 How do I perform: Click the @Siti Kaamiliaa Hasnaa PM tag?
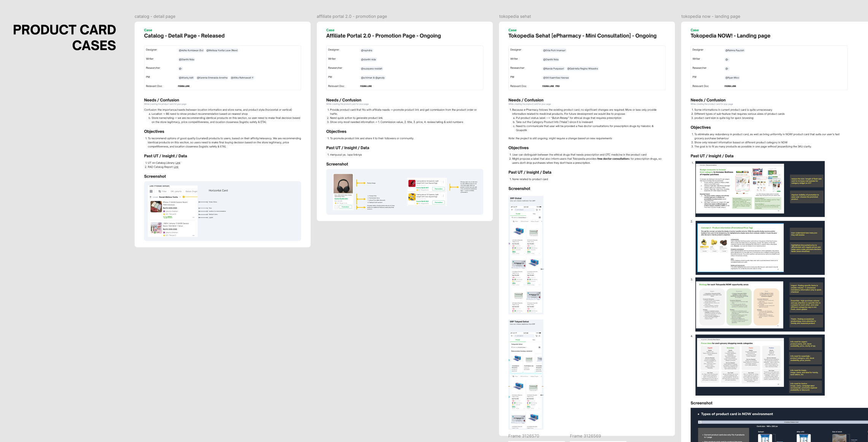pos(556,78)
